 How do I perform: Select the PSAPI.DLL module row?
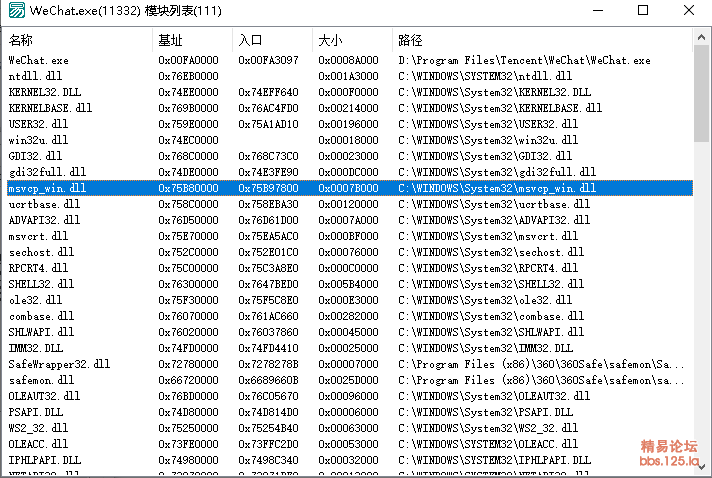(350, 412)
